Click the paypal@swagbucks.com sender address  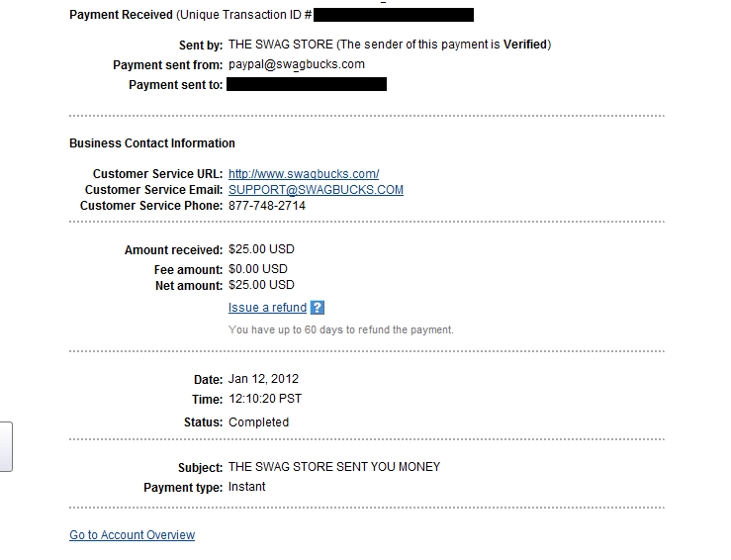click(x=296, y=64)
